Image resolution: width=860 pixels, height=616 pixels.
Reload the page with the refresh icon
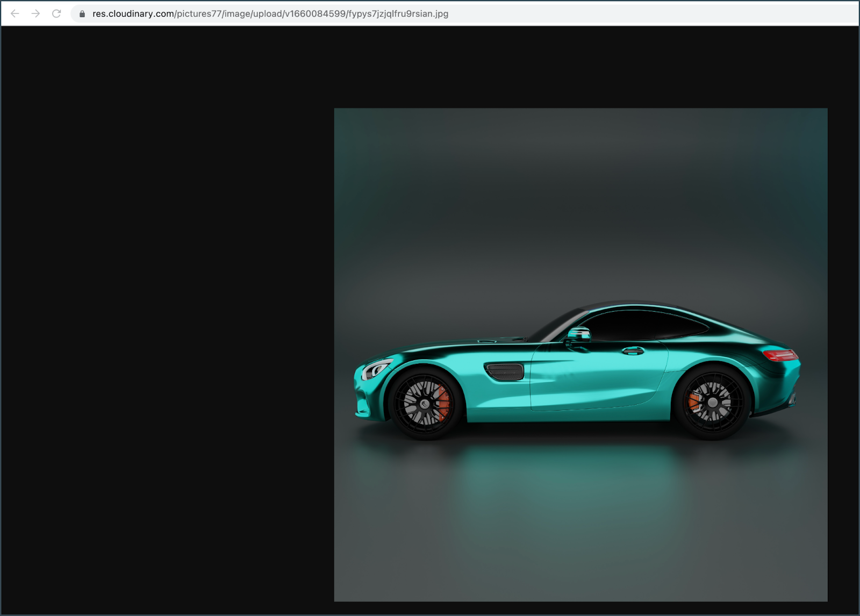tap(56, 13)
